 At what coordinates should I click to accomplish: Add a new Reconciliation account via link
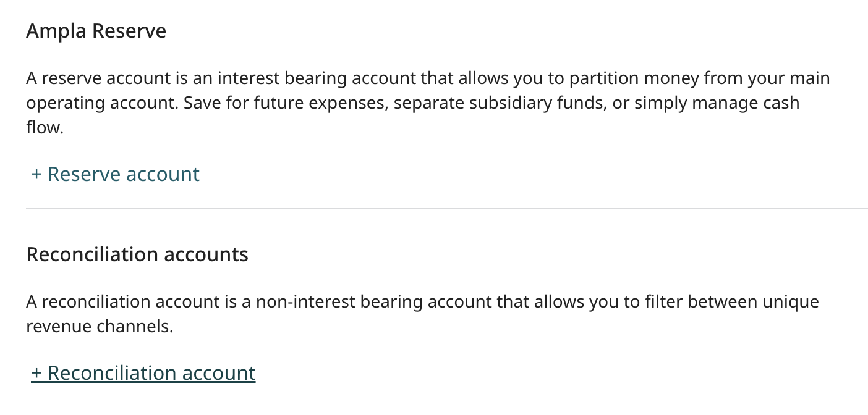[143, 373]
